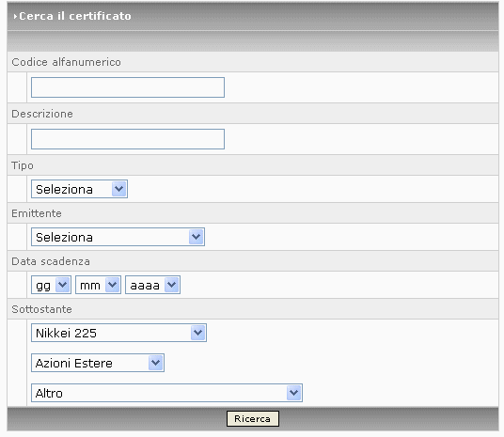The image size is (504, 437).
Task: Click the Ricerca button
Action: (253, 419)
